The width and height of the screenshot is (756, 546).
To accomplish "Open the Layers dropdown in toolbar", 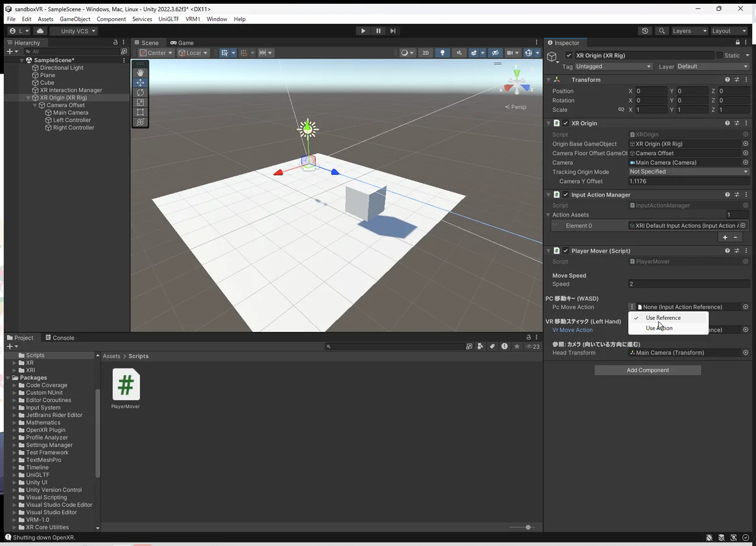I will pos(689,31).
